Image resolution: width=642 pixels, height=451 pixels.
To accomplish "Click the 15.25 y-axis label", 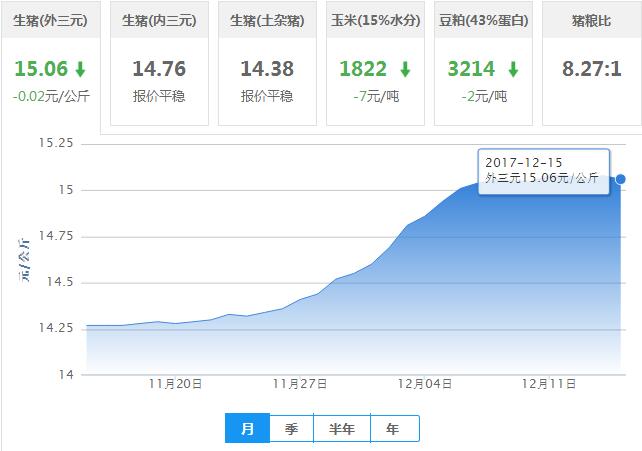I will (56, 143).
